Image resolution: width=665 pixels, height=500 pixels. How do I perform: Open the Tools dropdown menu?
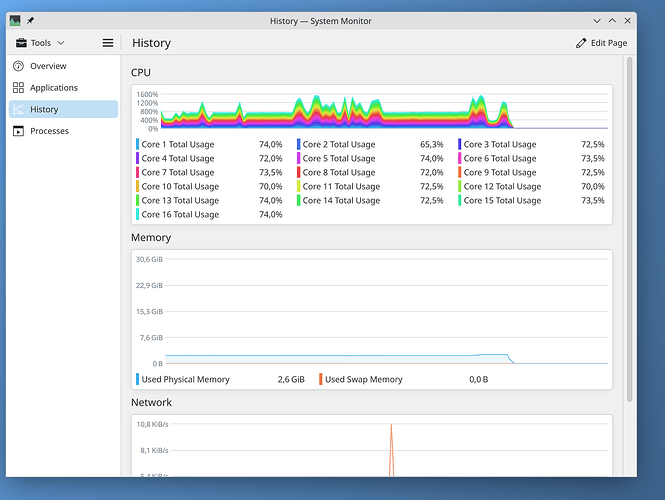tap(40, 43)
